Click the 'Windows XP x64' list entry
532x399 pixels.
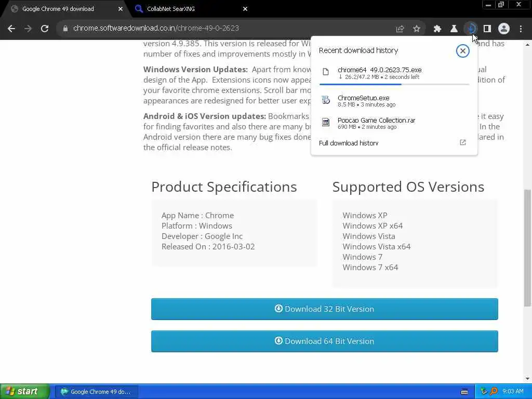coord(373,226)
